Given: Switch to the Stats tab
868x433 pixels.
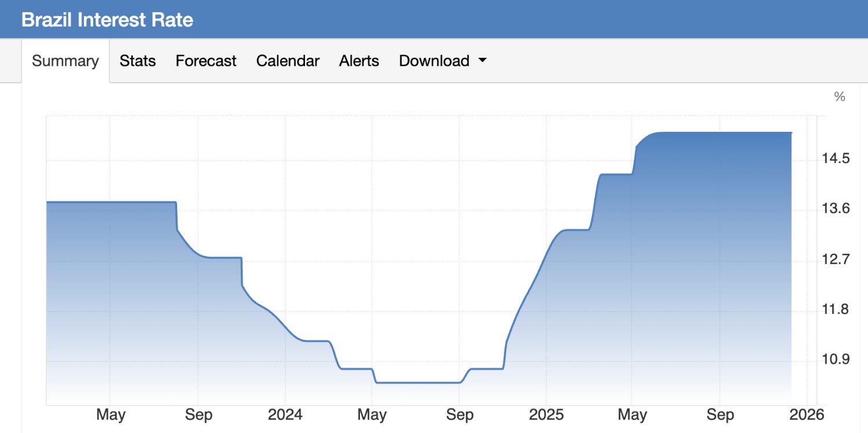Looking at the screenshot, I should [x=138, y=61].
